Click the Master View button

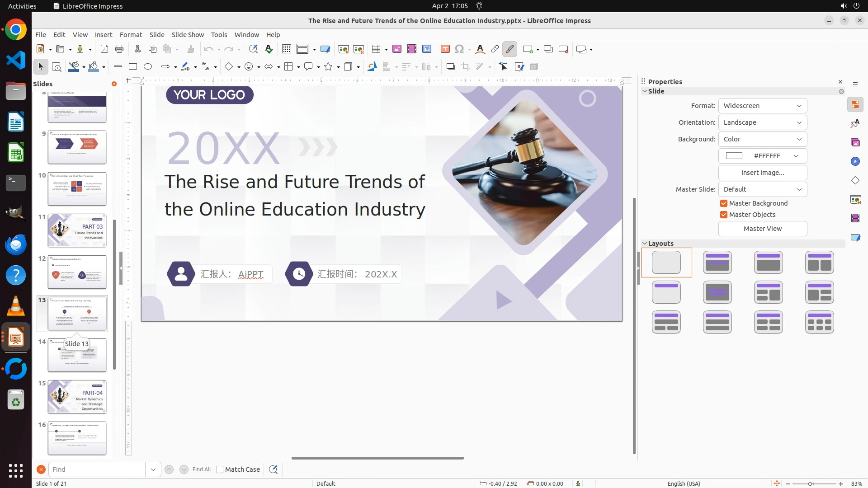pos(762,229)
